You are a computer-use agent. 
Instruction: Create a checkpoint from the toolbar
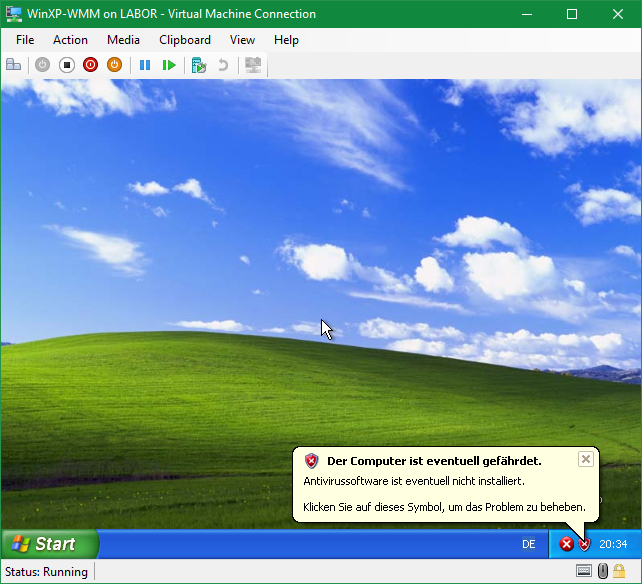tap(199, 65)
